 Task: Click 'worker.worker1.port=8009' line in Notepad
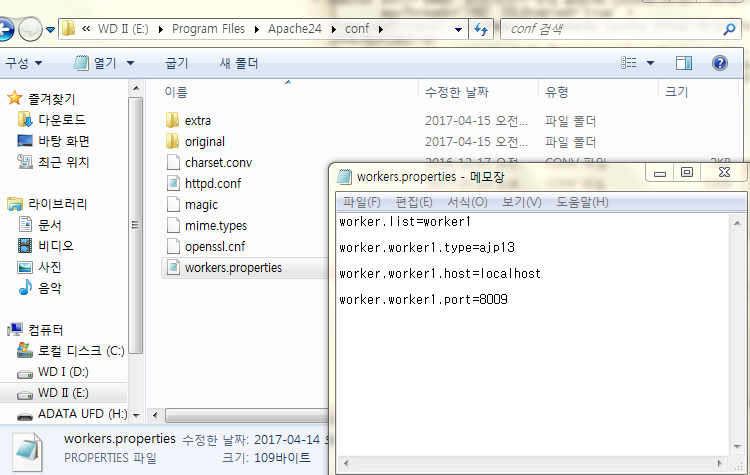pos(423,299)
